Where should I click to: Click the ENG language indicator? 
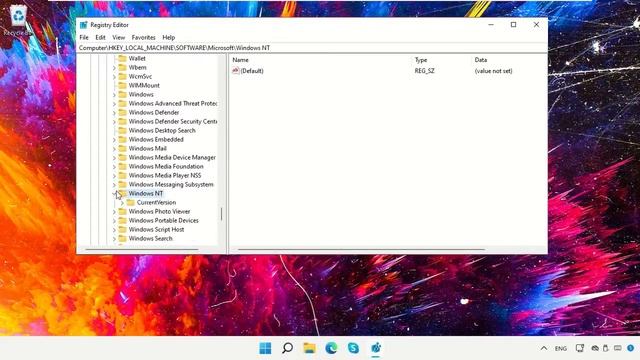coord(560,348)
